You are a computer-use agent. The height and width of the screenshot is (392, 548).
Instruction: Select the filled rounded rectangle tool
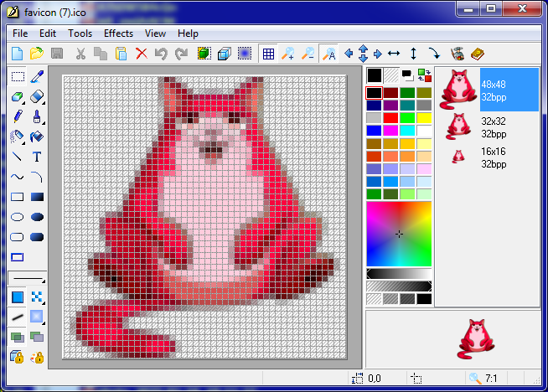coord(37,237)
